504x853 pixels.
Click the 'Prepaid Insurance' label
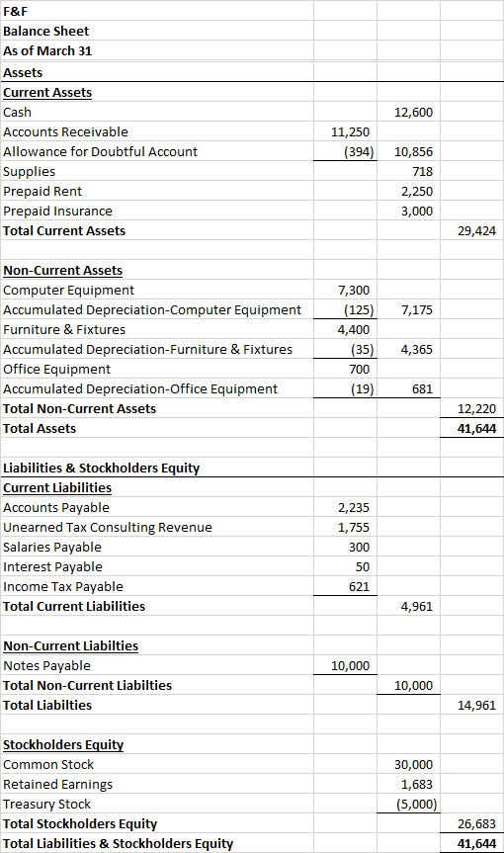(x=57, y=212)
